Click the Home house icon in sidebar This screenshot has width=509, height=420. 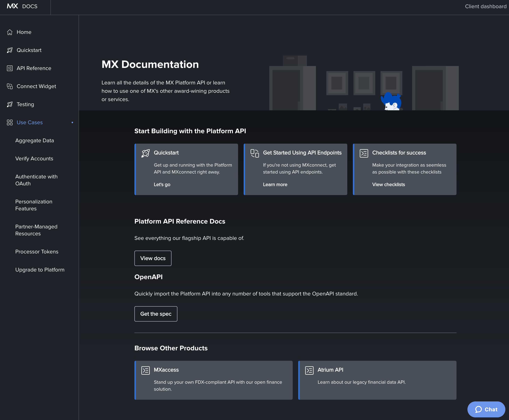click(10, 32)
